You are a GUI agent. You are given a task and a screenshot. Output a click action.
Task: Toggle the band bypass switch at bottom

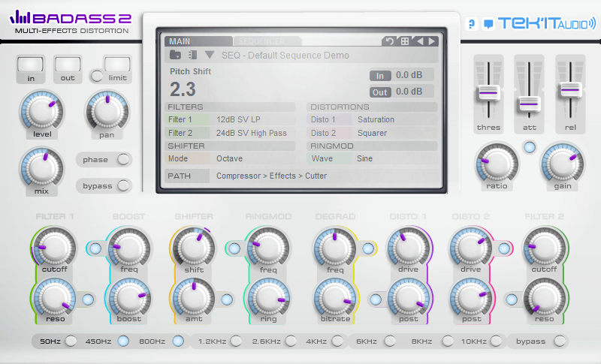[x=560, y=341]
